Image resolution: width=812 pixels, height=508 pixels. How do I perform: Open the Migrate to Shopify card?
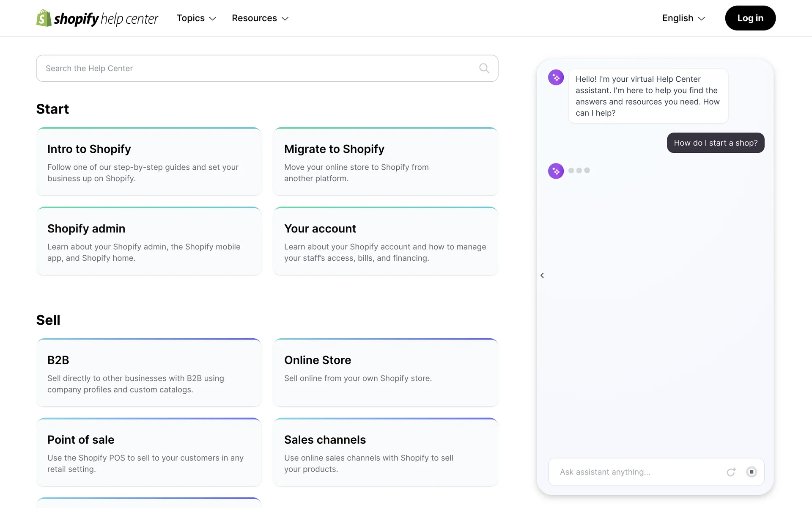pyautogui.click(x=385, y=162)
